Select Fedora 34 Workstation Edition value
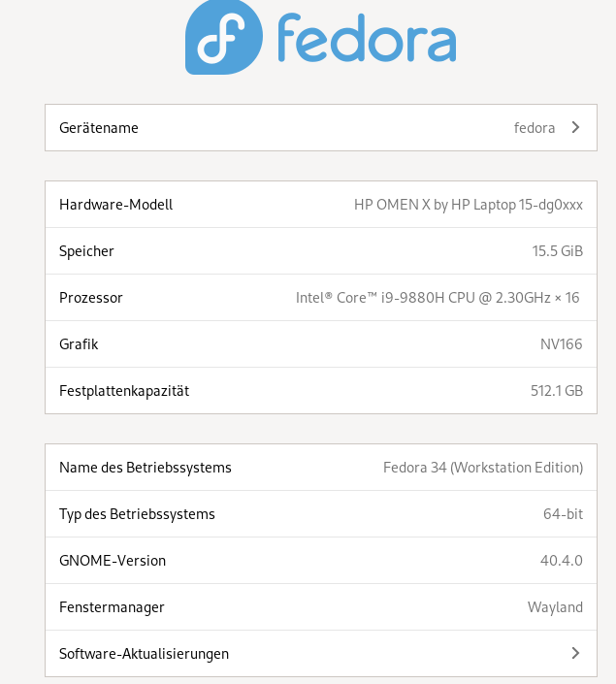Viewport: 616px width, 684px height. (483, 468)
